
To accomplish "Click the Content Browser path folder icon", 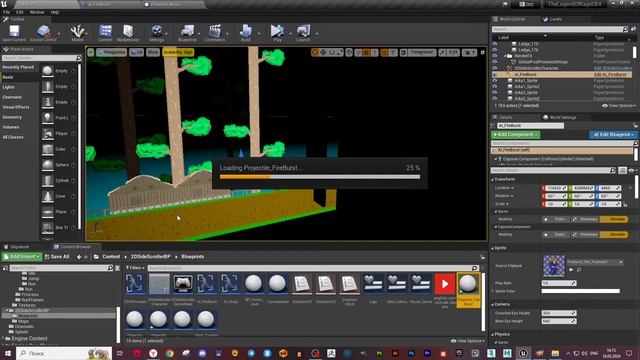I will click(x=96, y=257).
